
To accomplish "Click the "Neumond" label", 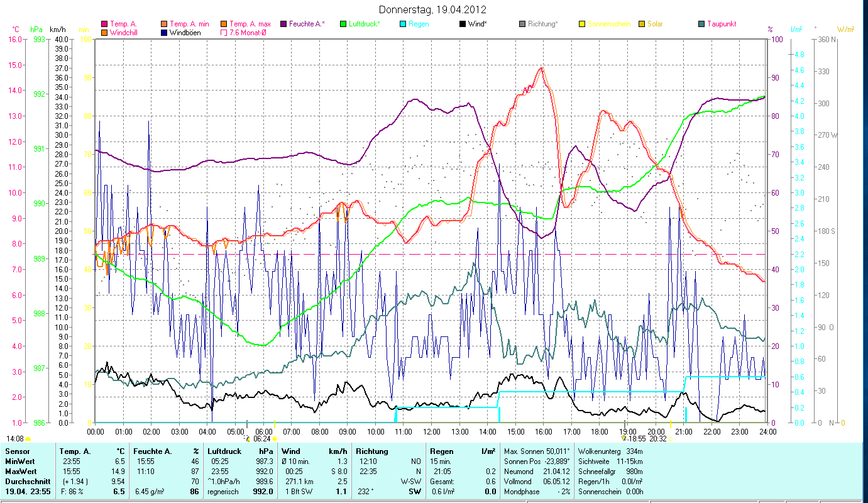I will (x=518, y=472).
